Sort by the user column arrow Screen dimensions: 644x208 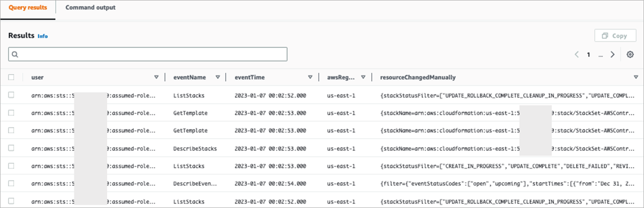[156, 77]
